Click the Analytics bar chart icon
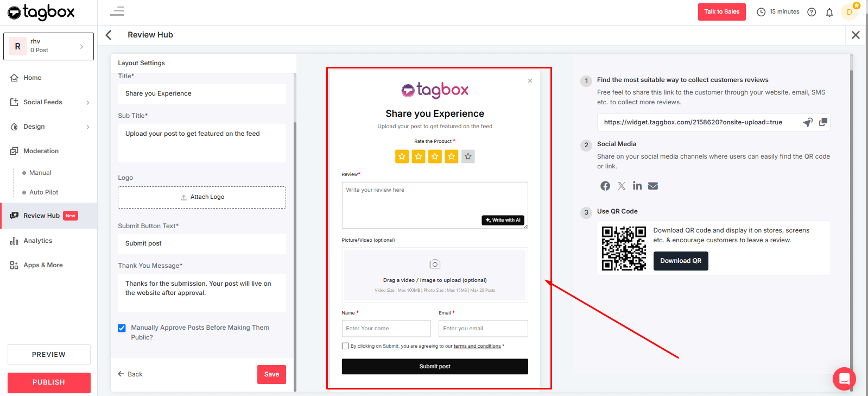The image size is (868, 396). (14, 241)
